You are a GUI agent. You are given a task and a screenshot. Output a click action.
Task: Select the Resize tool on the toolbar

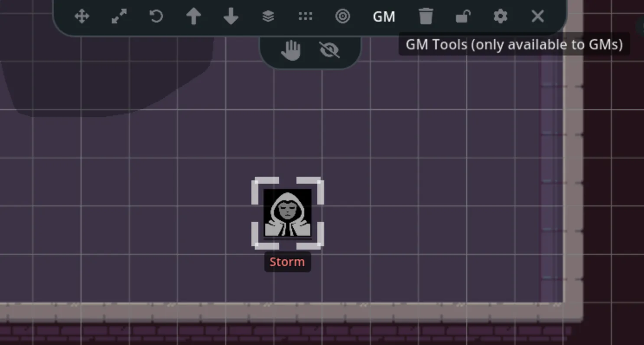(118, 16)
